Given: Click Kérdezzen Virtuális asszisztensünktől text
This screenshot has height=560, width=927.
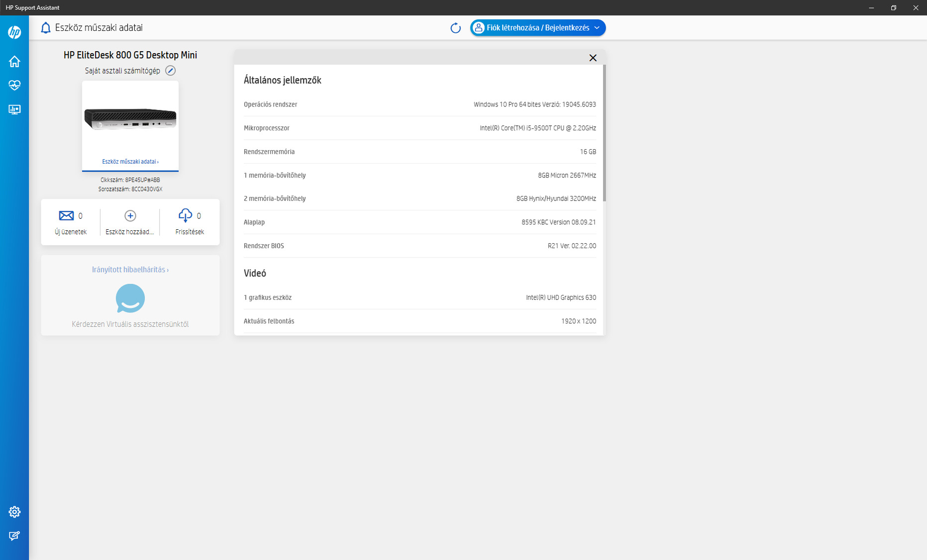Looking at the screenshot, I should [130, 324].
